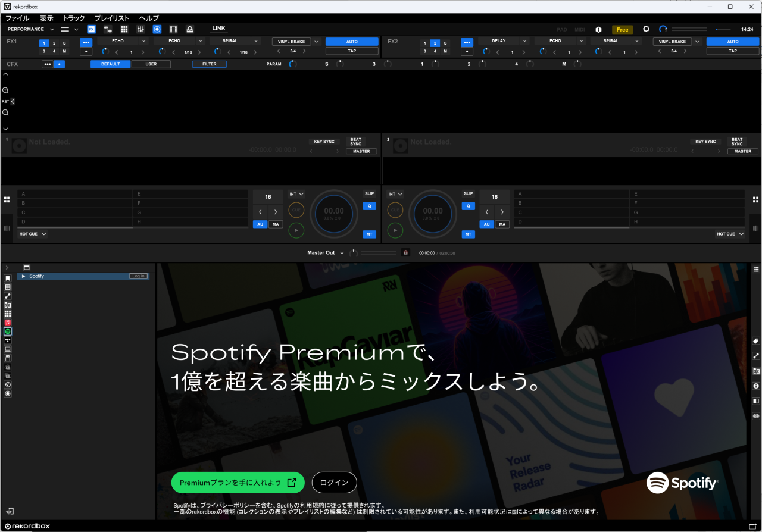Select the Apple Music sidebar icon
This screenshot has width=762, height=532.
click(x=8, y=323)
